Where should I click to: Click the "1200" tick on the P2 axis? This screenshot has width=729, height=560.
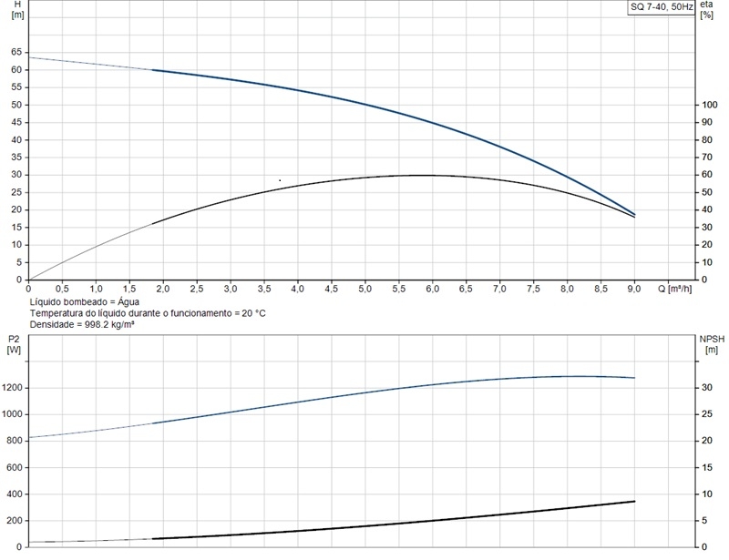pos(12,388)
